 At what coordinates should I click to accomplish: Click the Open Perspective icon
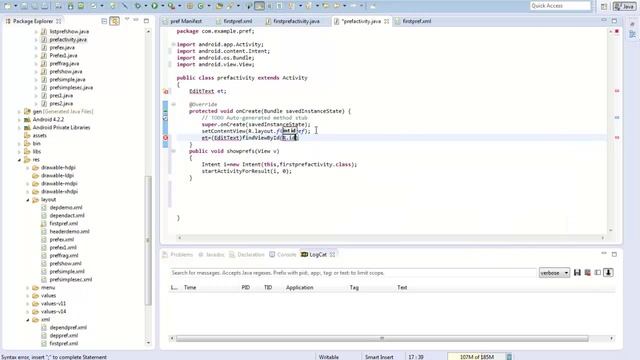[x=604, y=6]
